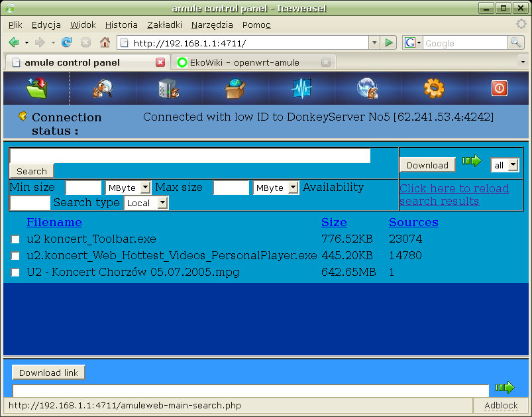Open shared files box icon
The height and width of the screenshot is (417, 532).
pos(235,88)
